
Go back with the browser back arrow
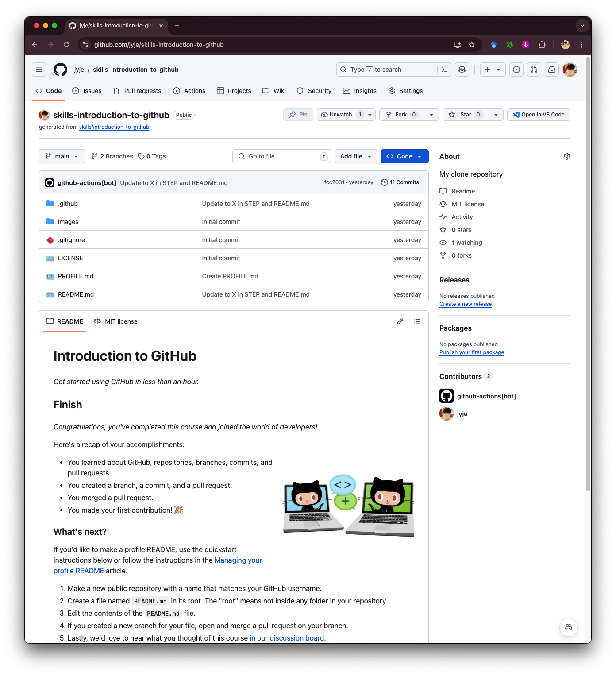pyautogui.click(x=35, y=45)
